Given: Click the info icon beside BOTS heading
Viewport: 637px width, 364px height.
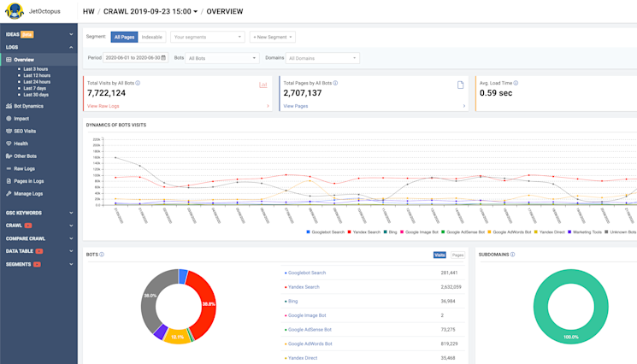Looking at the screenshot, I should pyautogui.click(x=102, y=255).
